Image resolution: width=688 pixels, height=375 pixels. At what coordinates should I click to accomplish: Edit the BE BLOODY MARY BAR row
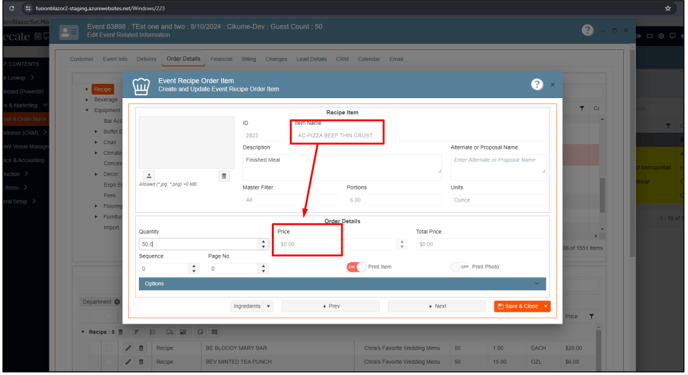point(128,348)
